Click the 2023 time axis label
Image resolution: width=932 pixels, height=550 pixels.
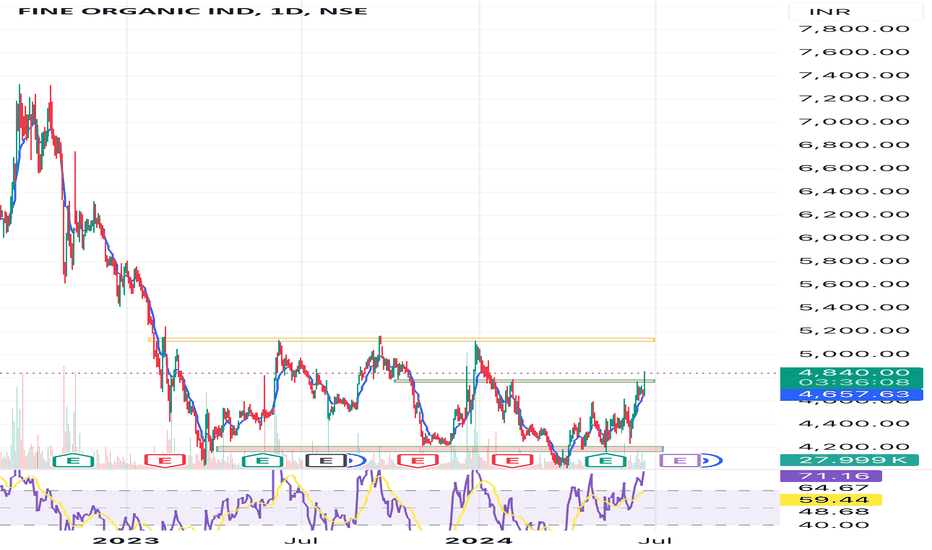click(x=126, y=540)
